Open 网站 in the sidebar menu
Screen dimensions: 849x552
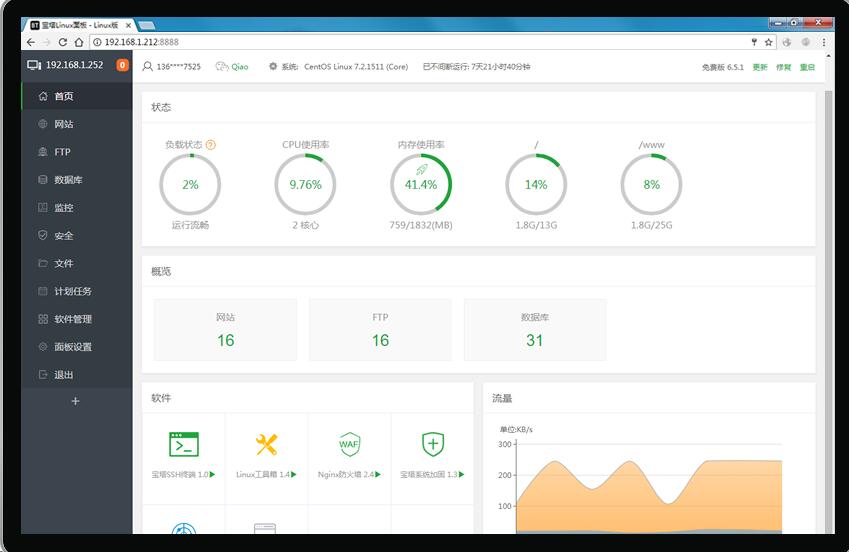coord(64,124)
